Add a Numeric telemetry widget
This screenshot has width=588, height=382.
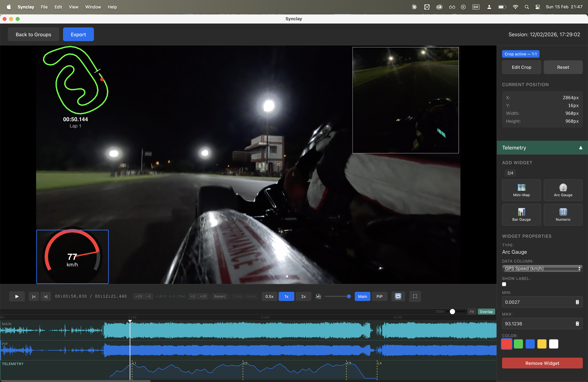point(563,215)
